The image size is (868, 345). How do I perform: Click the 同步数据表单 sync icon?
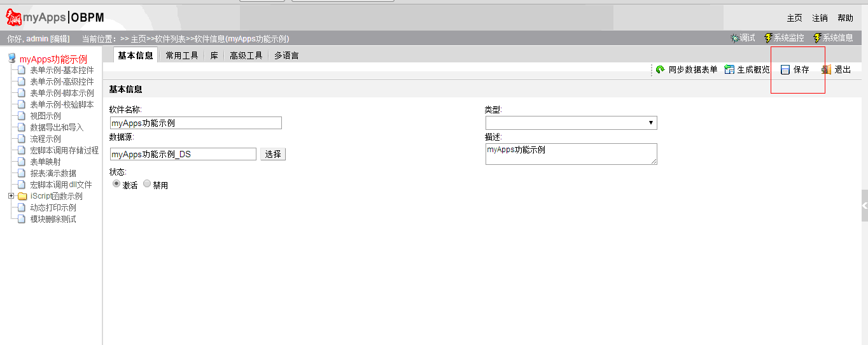(661, 69)
